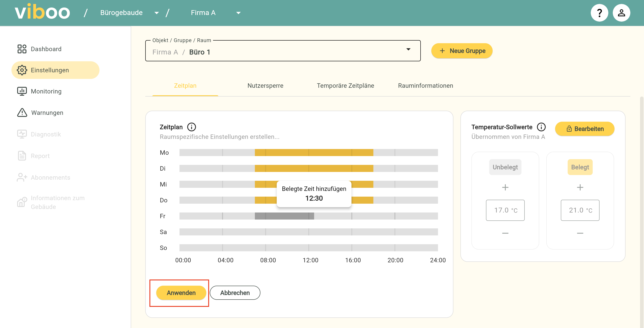Click the viboo logo
644x328 pixels.
tap(42, 12)
